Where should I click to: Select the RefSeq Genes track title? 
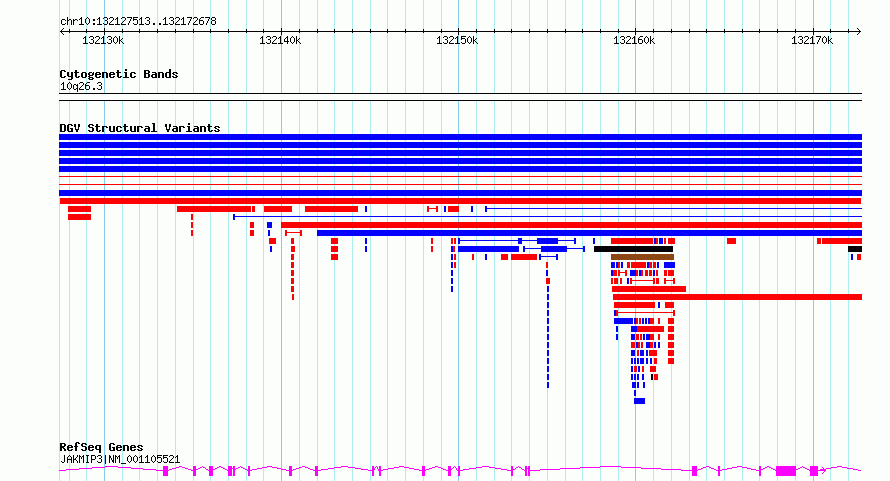tap(101, 447)
